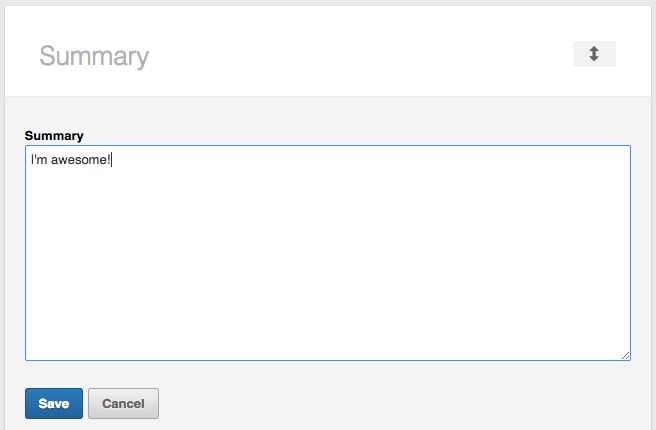This screenshot has height=430, width=656.
Task: Save the summary with the blue button
Action: point(54,403)
